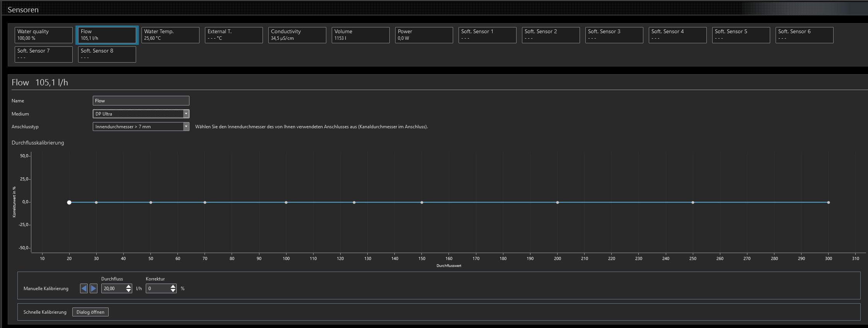The height and width of the screenshot is (328, 868).
Task: Select the Power sensor tile
Action: (424, 35)
